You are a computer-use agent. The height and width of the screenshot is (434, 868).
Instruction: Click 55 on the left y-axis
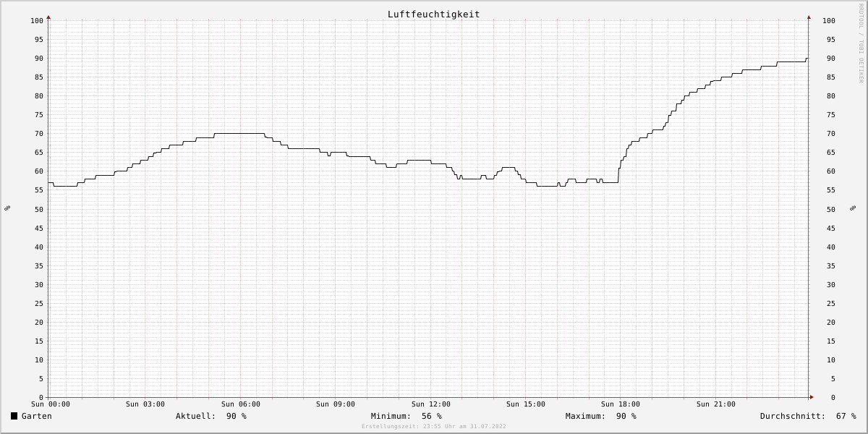pos(39,190)
